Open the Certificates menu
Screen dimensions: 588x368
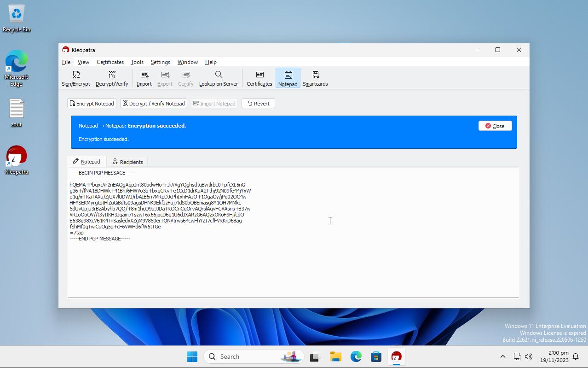tap(110, 62)
